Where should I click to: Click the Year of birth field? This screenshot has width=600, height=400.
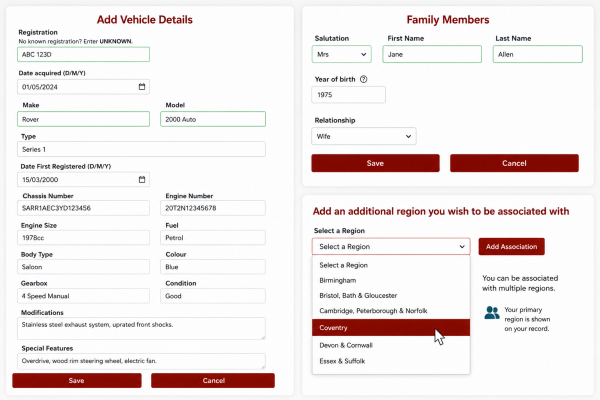click(x=349, y=95)
